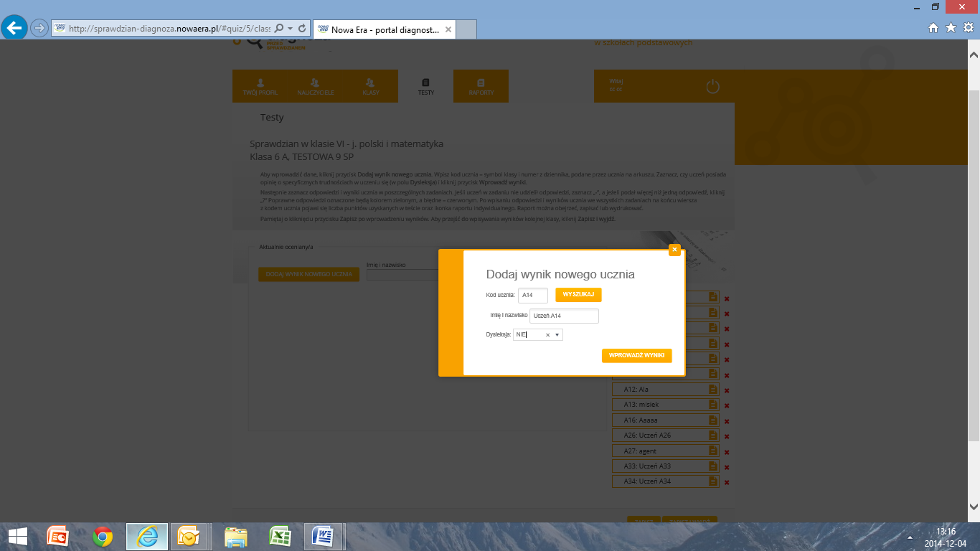
Task: Click the power logout icon
Action: pos(712,87)
